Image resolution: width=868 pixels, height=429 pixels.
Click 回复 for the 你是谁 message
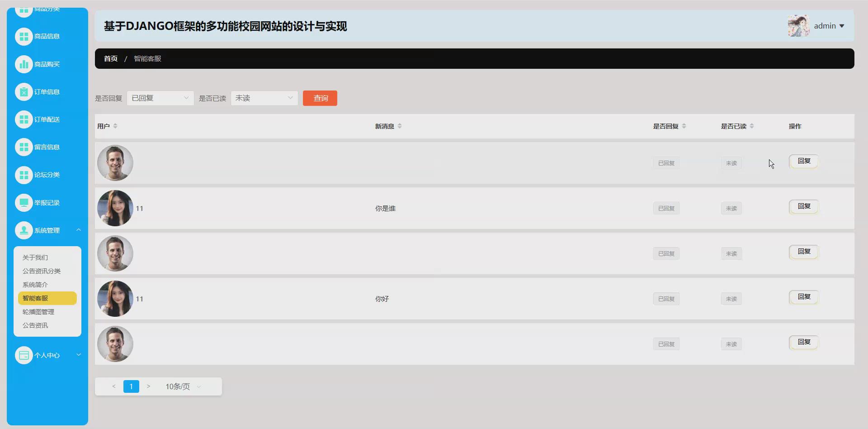click(804, 206)
